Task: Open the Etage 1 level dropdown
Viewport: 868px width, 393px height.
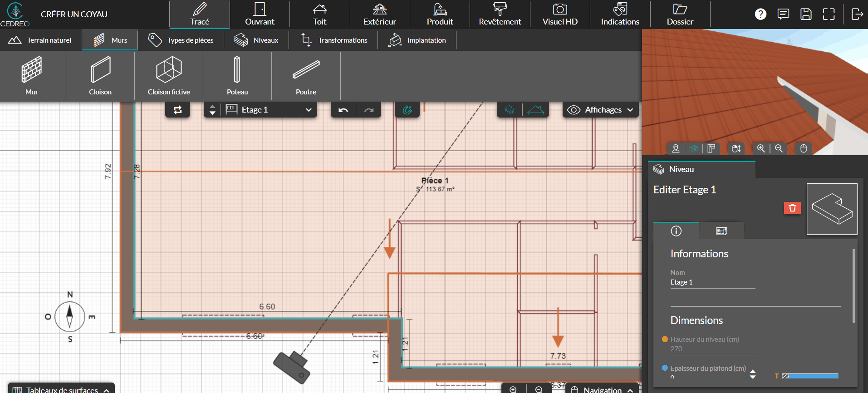Action: pos(269,110)
